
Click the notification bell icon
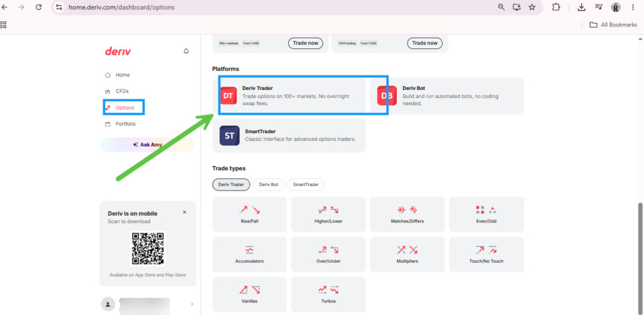coord(186,52)
